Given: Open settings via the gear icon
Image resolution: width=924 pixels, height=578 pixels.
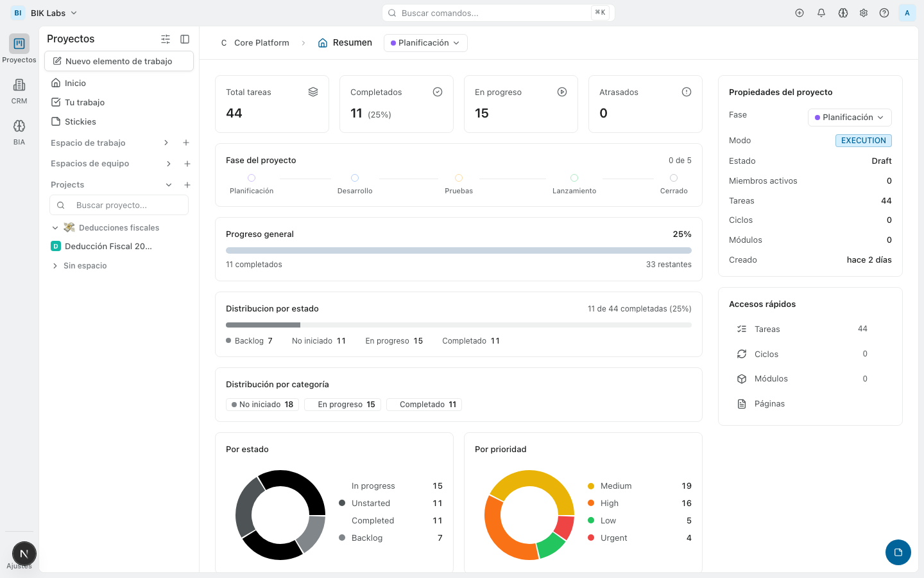Looking at the screenshot, I should pyautogui.click(x=864, y=12).
